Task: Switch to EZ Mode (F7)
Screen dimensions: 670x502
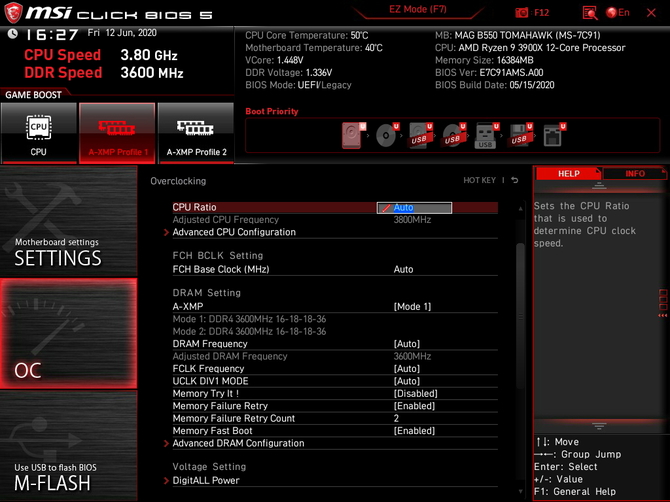Action: [418, 9]
